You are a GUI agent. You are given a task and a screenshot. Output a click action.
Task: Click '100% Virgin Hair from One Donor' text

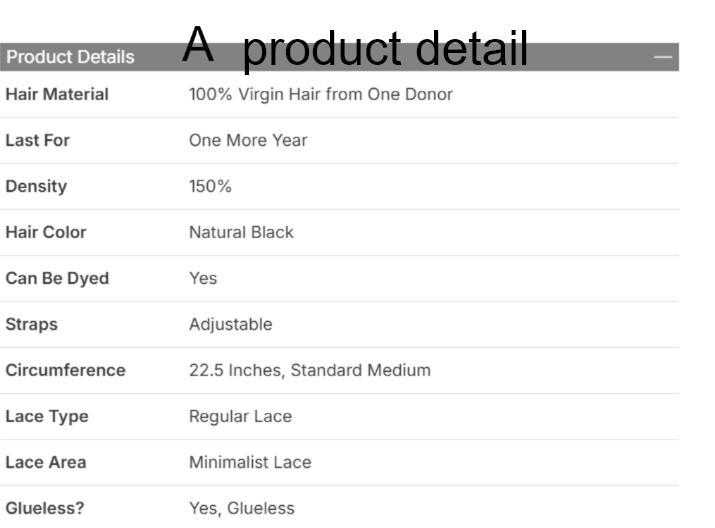(320, 94)
